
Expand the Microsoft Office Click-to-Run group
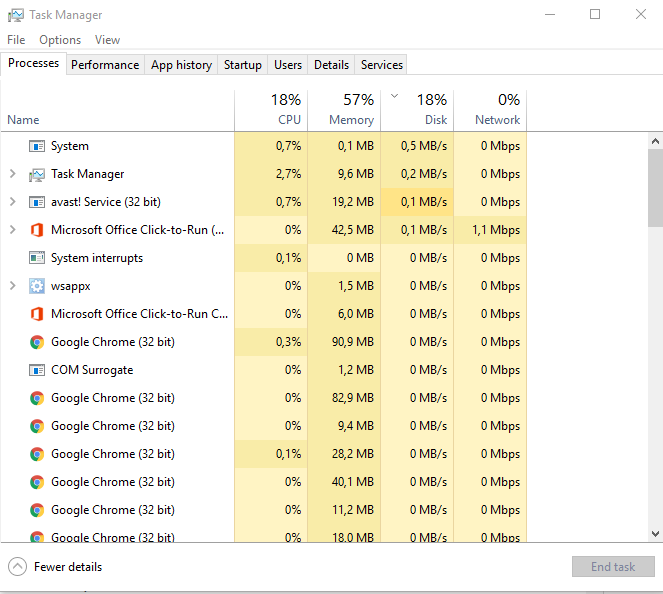[12, 230]
